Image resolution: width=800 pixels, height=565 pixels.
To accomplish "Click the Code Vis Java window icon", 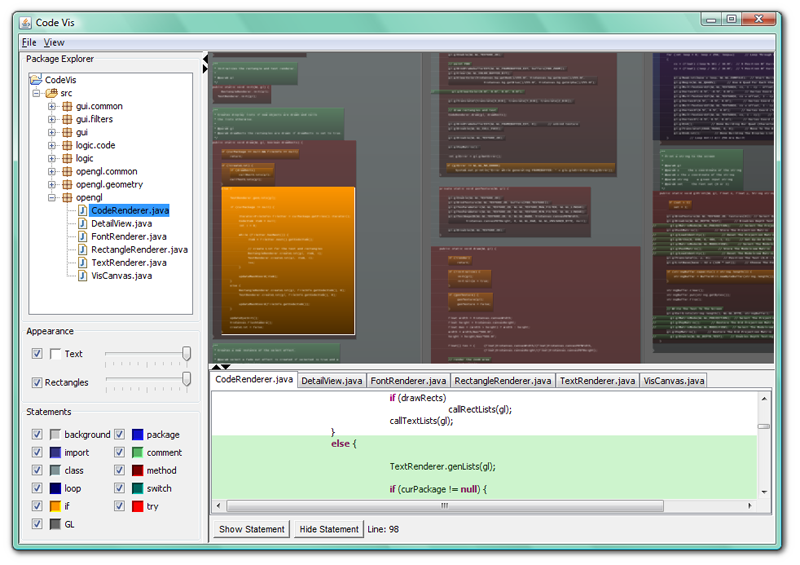I will pos(26,22).
